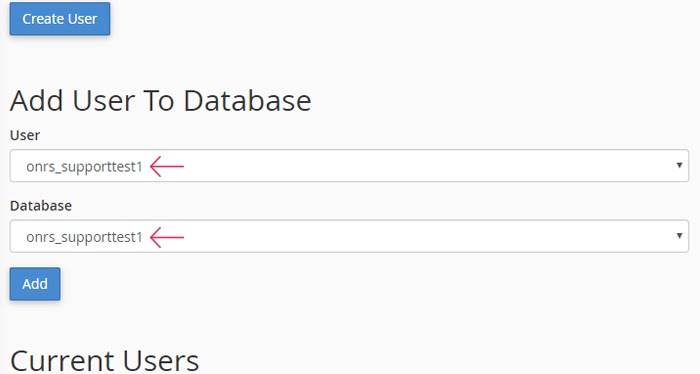
Task: Click the User field label
Action: pyautogui.click(x=25, y=135)
